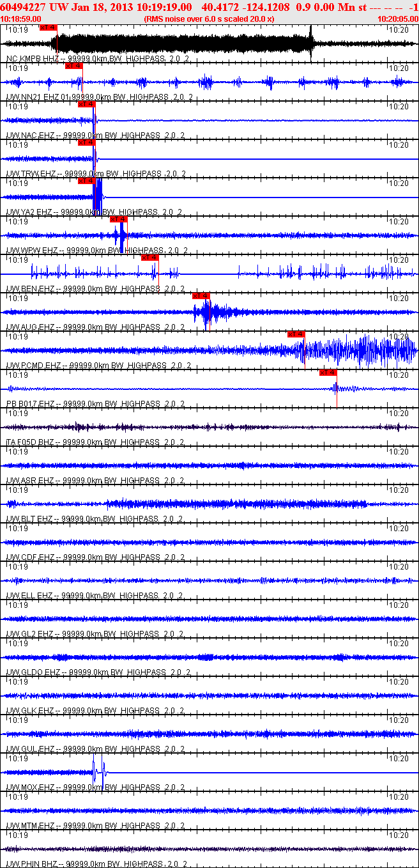Click the black NC.KMPB.HHZ waveform trace

[x=209, y=43]
